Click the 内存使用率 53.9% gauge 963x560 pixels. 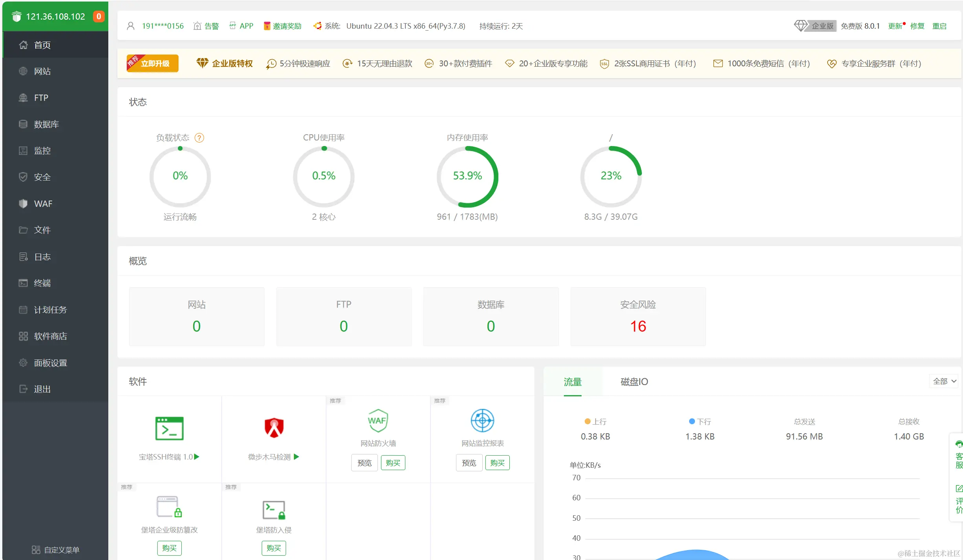[467, 176]
